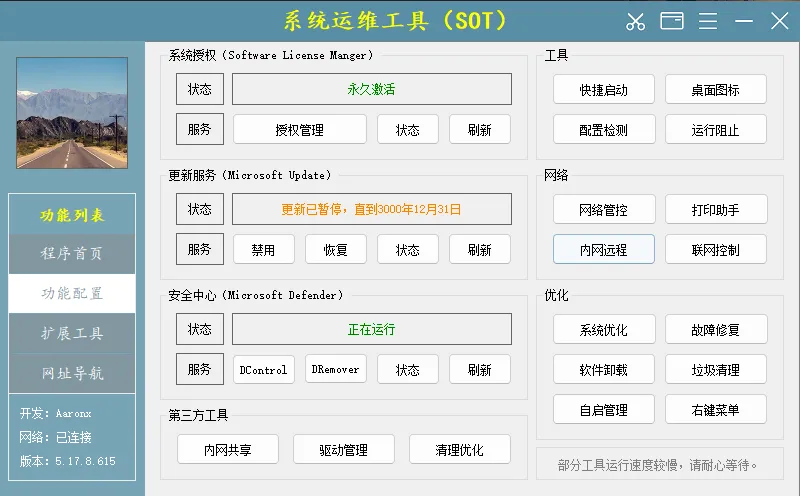Click the 正在运行 status field
The image size is (800, 496).
pos(371,329)
